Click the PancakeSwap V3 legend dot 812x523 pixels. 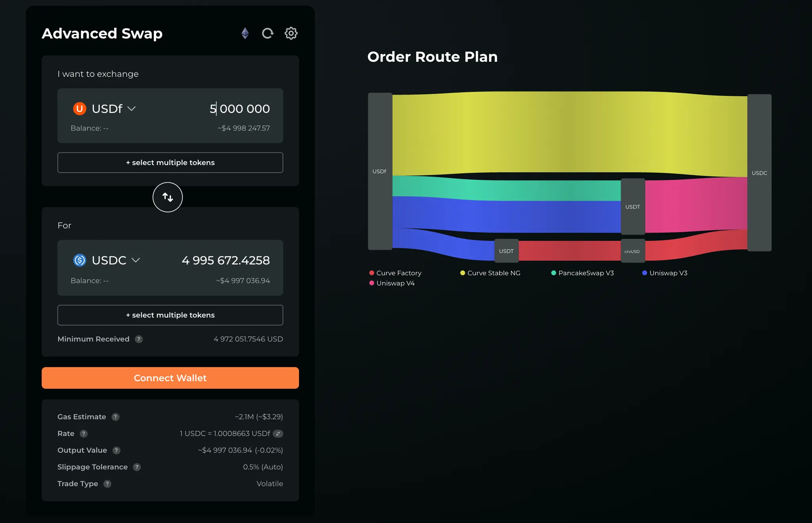point(554,273)
